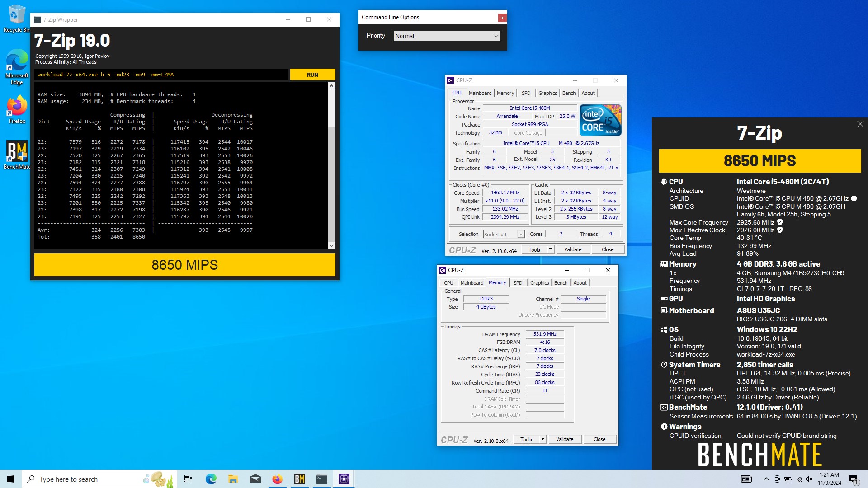Viewport: 868px width, 488px height.
Task: Select the Memory tab in the CPU window
Action: tap(505, 93)
